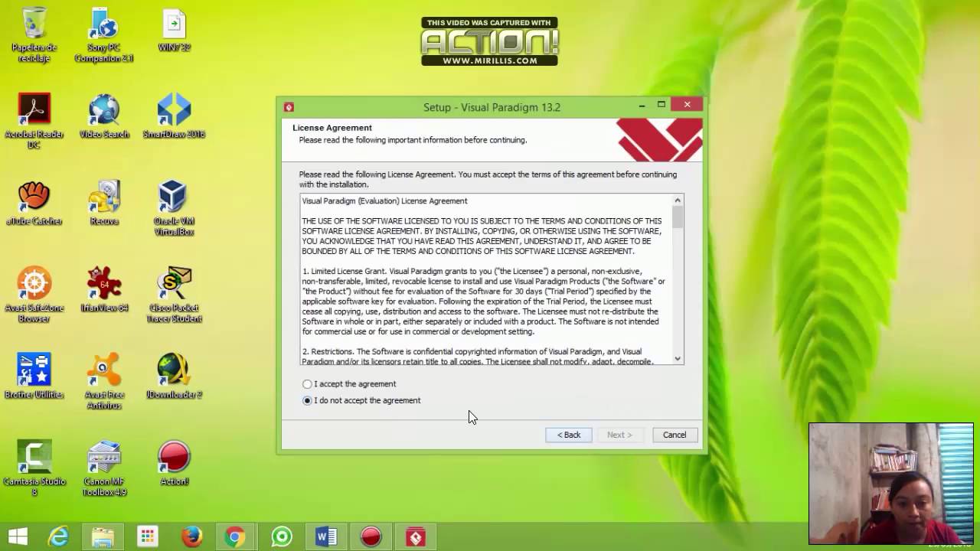Open the Windows Start button

point(18,537)
